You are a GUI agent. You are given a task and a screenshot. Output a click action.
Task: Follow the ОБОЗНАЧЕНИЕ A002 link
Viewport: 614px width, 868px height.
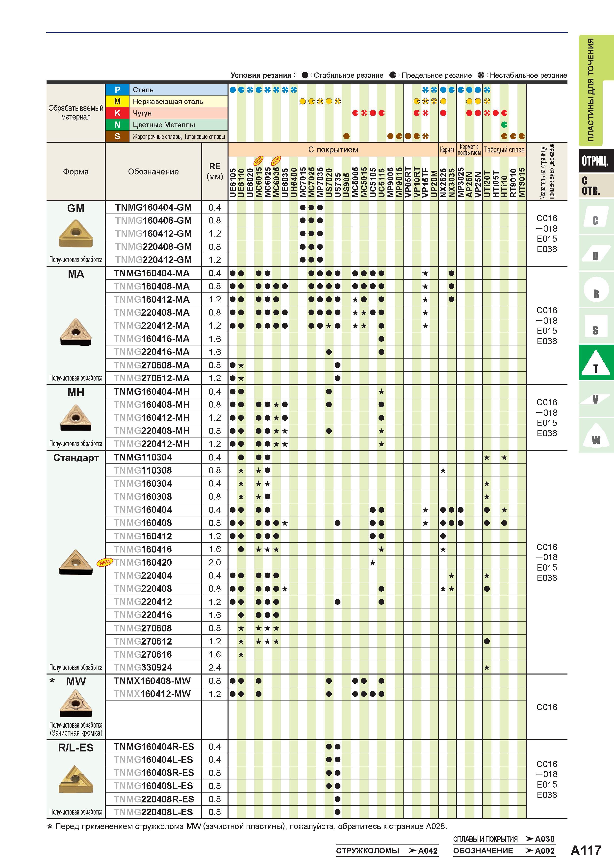pos(504,851)
